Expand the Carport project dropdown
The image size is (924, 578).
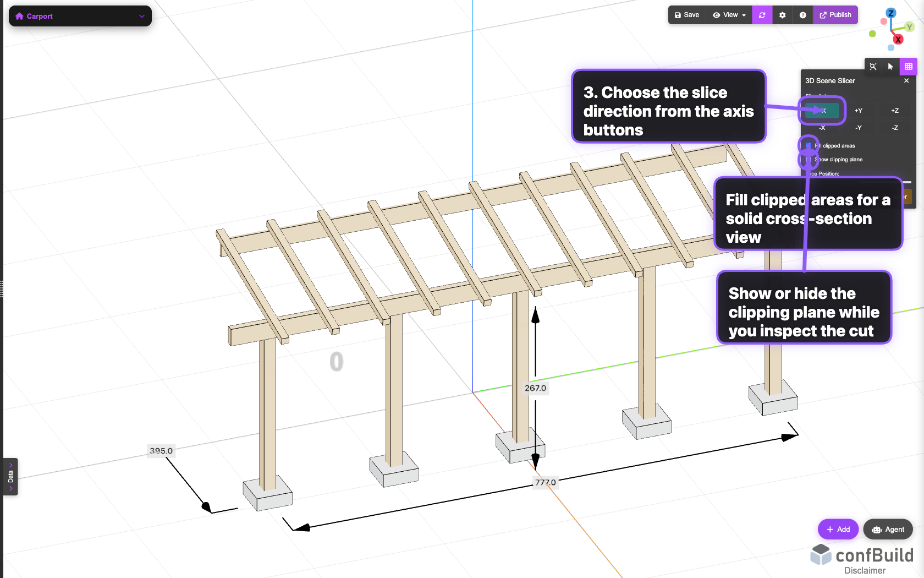tap(141, 16)
